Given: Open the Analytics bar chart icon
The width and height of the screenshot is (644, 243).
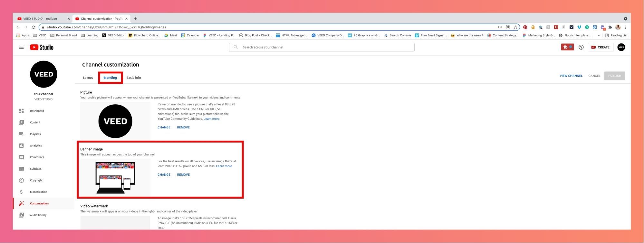Looking at the screenshot, I should point(21,145).
